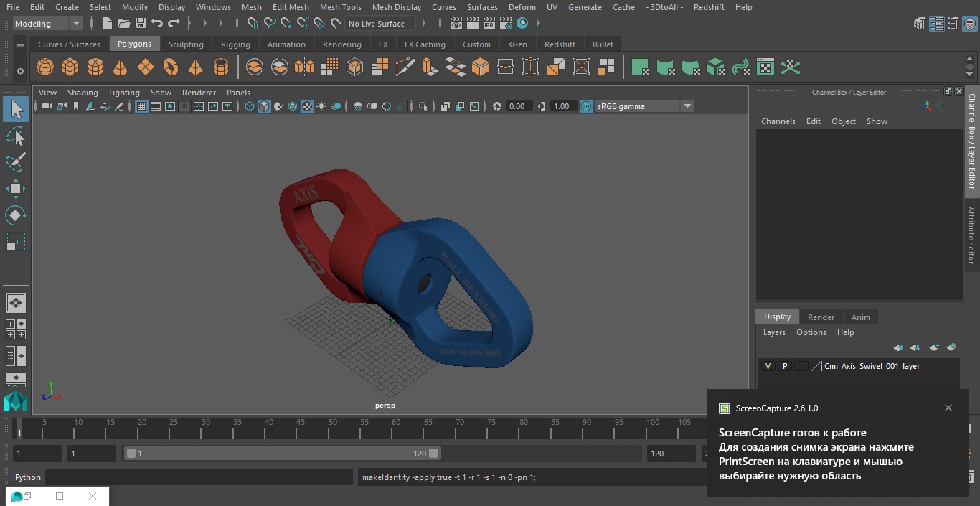Click the Undo arrow icon
Image resolution: width=980 pixels, height=506 pixels.
157,24
